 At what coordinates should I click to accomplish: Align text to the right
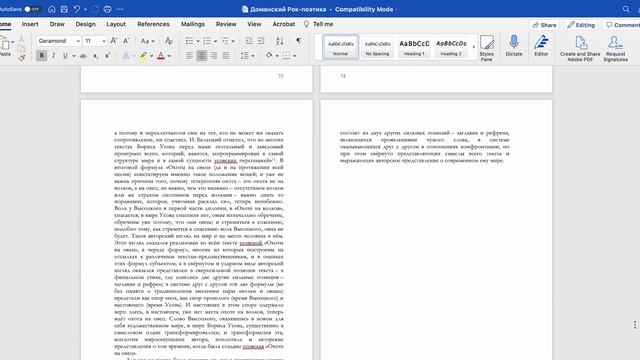pos(213,56)
